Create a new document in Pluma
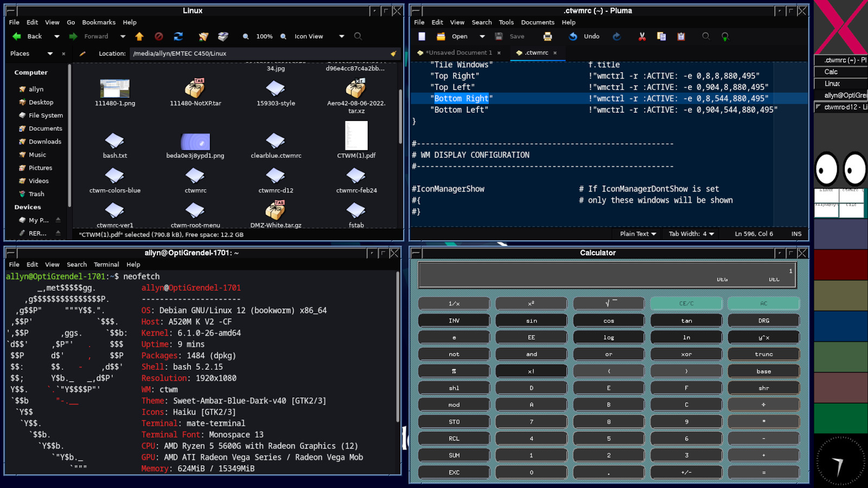 pos(422,36)
